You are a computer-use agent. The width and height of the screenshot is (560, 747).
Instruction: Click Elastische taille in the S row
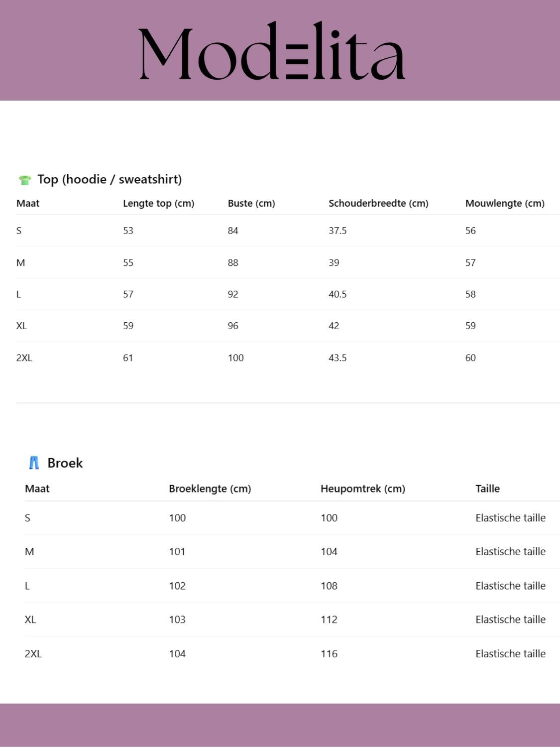510,518
